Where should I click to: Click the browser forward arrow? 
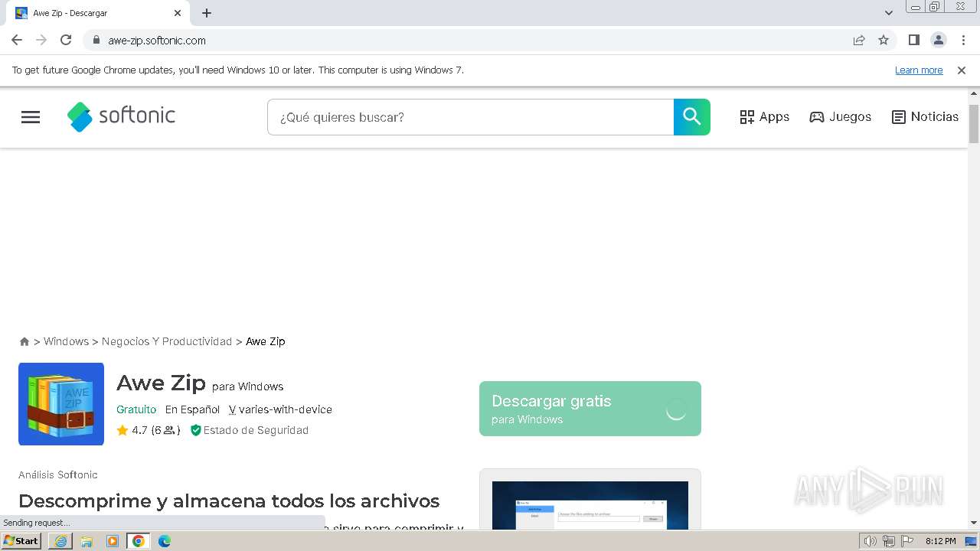click(x=41, y=40)
